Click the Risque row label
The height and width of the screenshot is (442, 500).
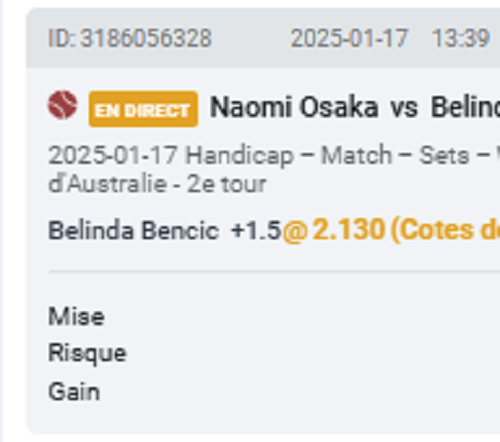[x=87, y=353]
